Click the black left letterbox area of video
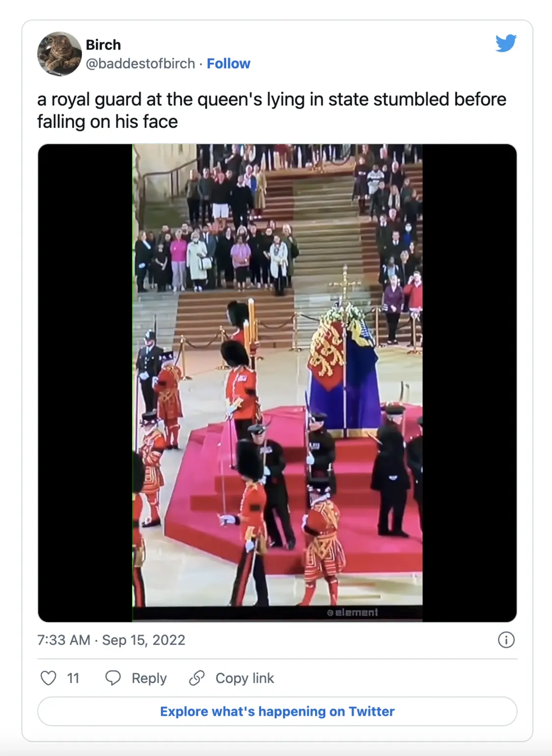 point(85,383)
